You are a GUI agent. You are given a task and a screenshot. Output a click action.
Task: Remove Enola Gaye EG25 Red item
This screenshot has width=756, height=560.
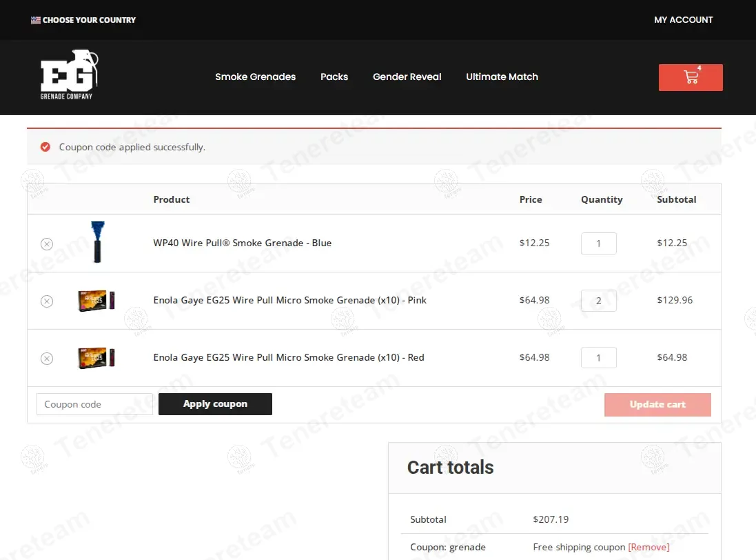pos(47,358)
